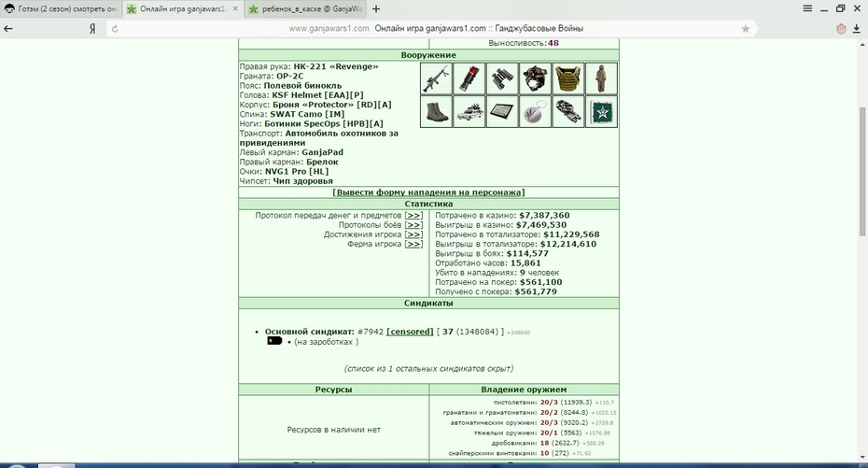Viewport: 868px width, 468px height.
Task: Switch to the ребенок_в_каске tab
Action: [x=305, y=8]
